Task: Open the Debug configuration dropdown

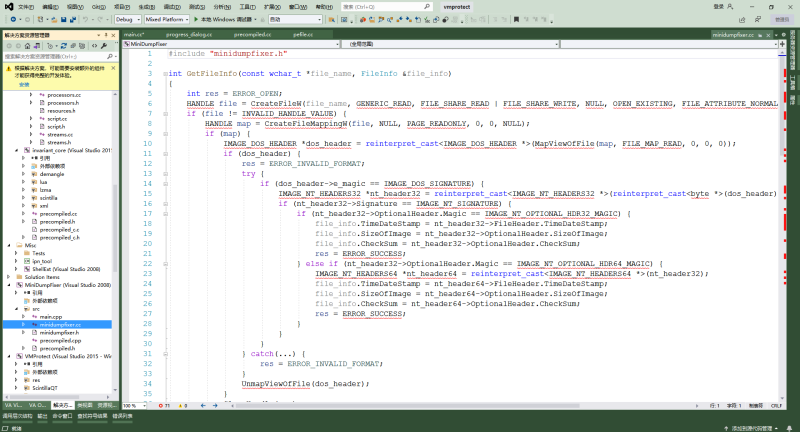Action: click(x=126, y=19)
